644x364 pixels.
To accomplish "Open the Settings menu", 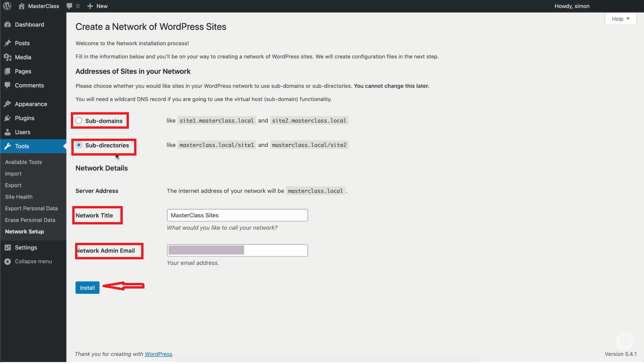I will click(26, 248).
